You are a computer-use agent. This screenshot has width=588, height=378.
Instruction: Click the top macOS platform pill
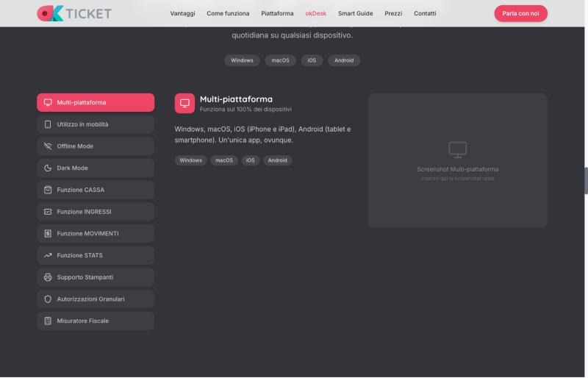click(x=281, y=60)
